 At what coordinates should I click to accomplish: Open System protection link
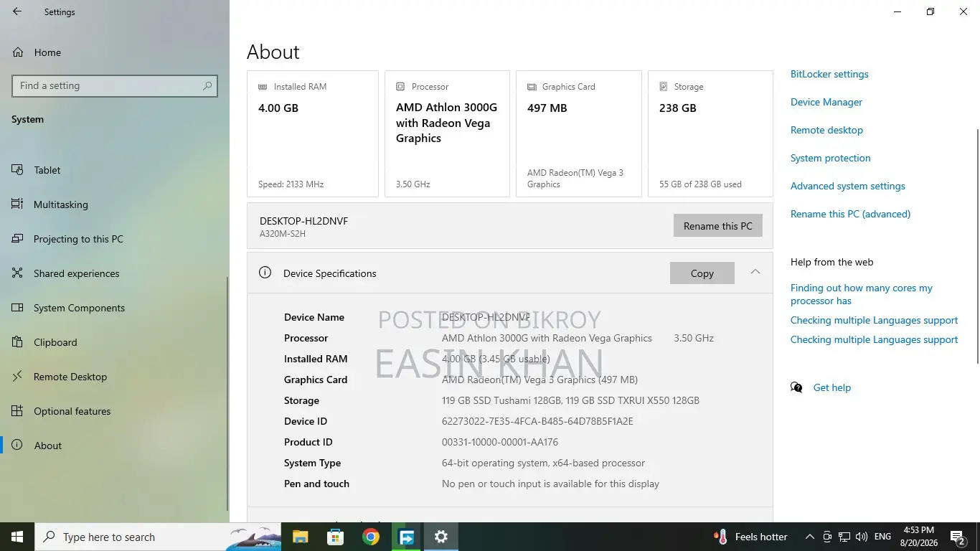pyautogui.click(x=831, y=158)
